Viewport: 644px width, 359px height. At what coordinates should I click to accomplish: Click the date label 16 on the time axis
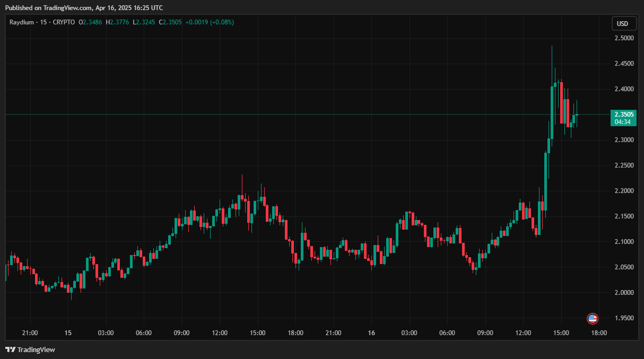371,333
